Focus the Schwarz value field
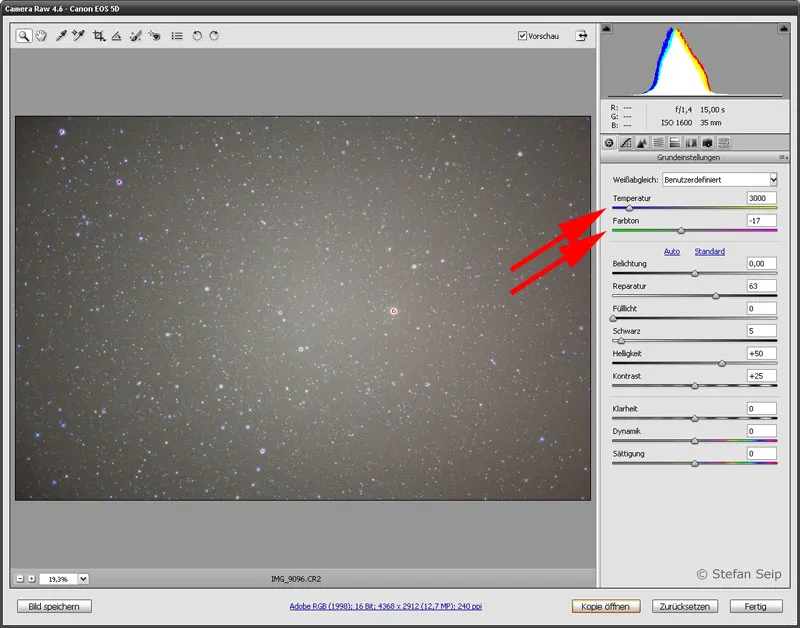This screenshot has height=628, width=800. 762,331
